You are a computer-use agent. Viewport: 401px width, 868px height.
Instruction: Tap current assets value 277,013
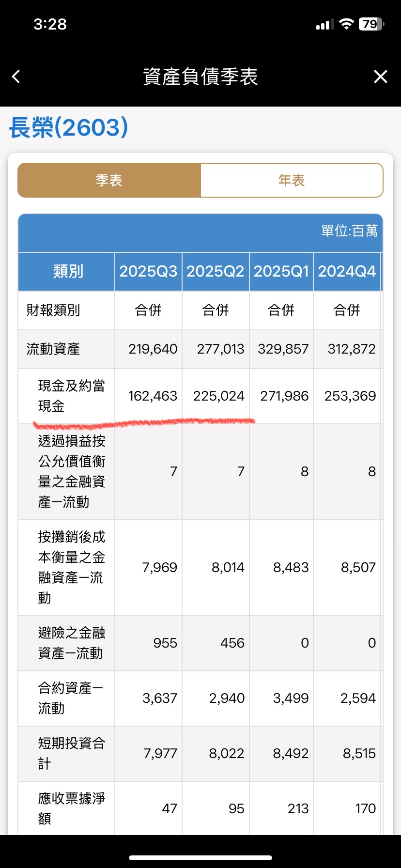tap(220, 349)
